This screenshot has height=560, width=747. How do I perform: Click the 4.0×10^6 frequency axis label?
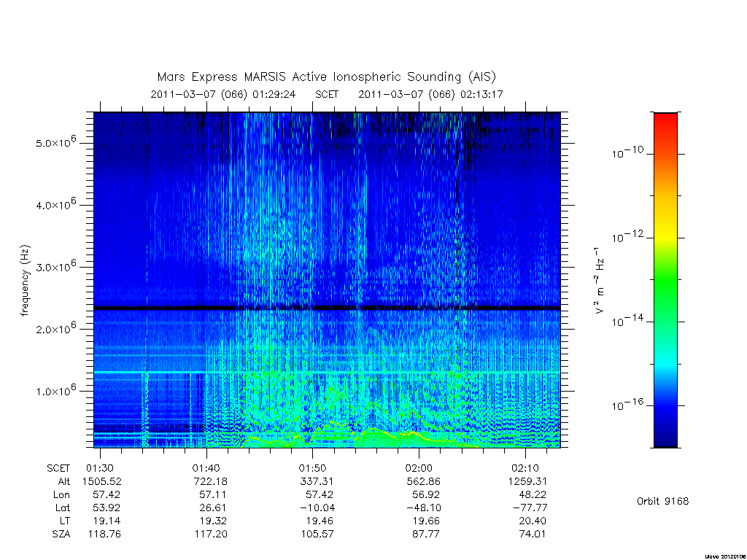[x=56, y=204]
